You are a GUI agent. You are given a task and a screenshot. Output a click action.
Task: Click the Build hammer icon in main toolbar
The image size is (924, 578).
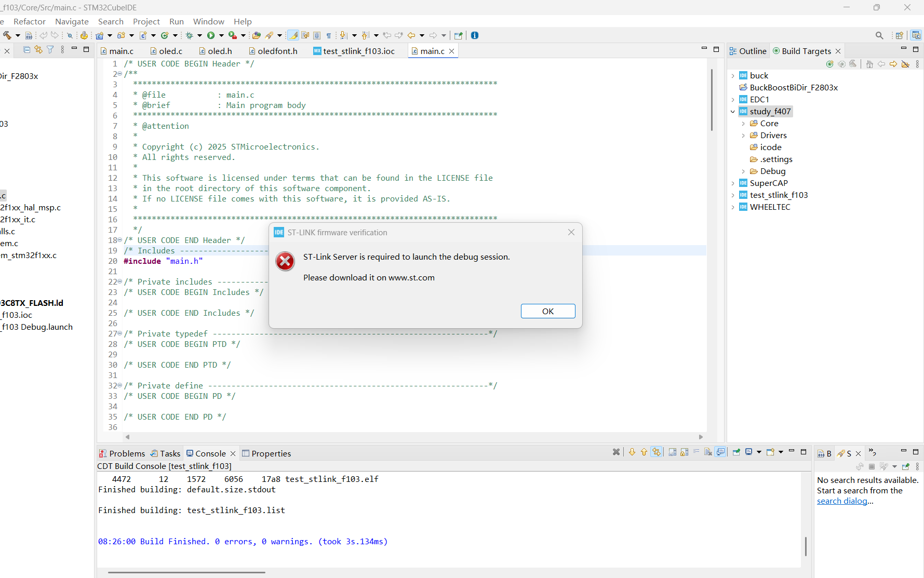pos(7,35)
